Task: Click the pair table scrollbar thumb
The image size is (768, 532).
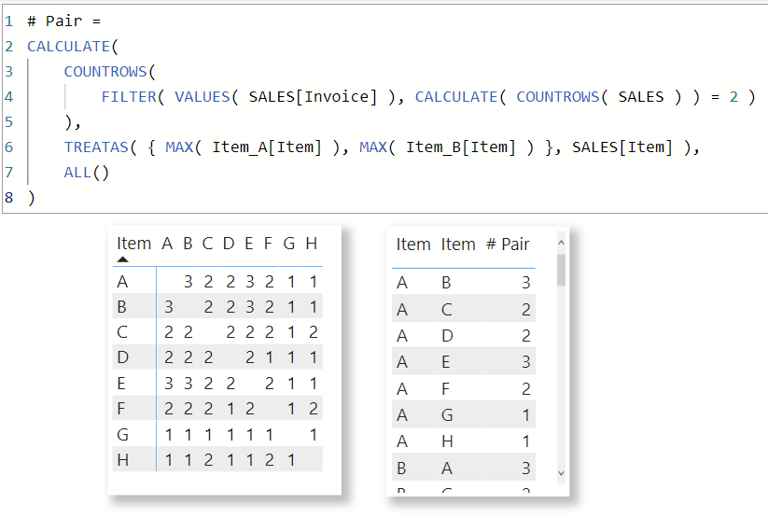Action: pos(562,270)
